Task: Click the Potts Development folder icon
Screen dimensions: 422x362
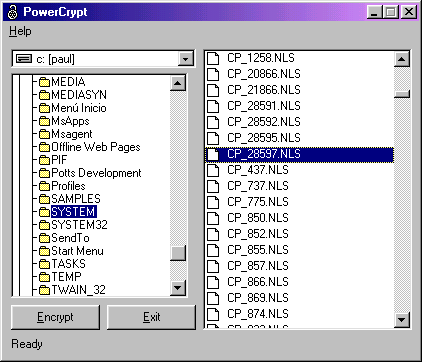Action: point(44,173)
